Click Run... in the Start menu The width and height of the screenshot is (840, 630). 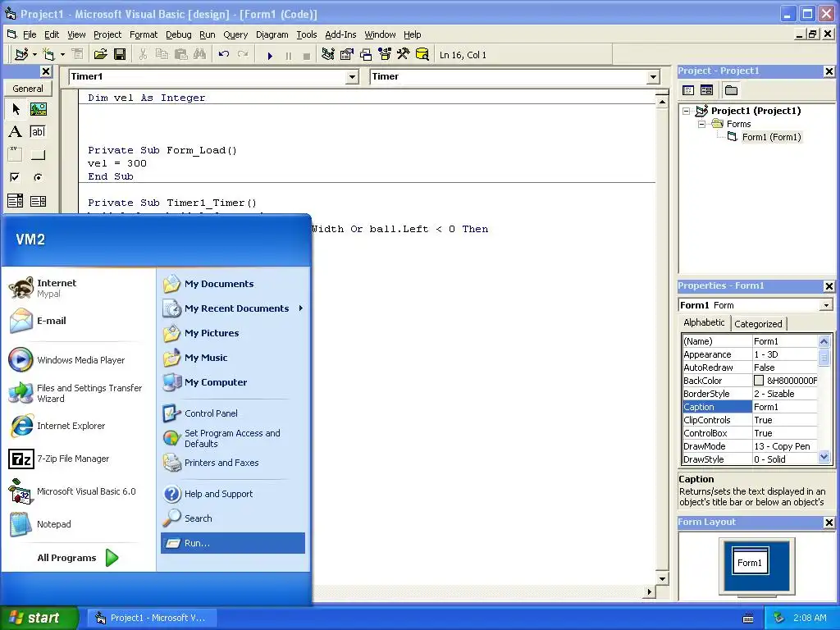click(232, 543)
